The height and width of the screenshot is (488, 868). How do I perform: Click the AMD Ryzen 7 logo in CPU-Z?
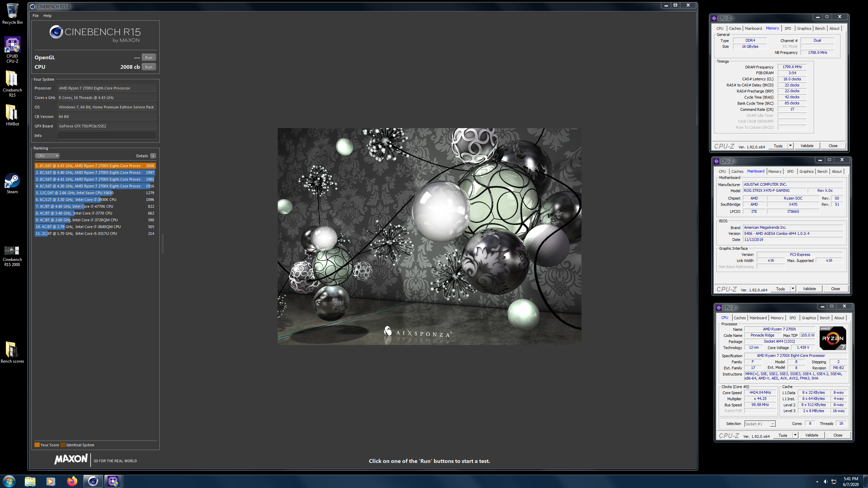(833, 338)
